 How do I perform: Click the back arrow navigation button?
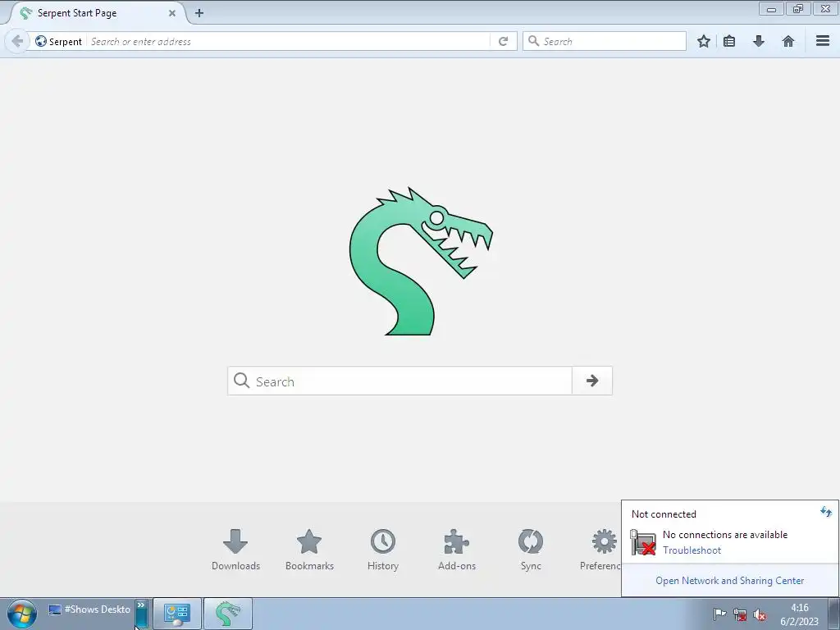point(17,41)
